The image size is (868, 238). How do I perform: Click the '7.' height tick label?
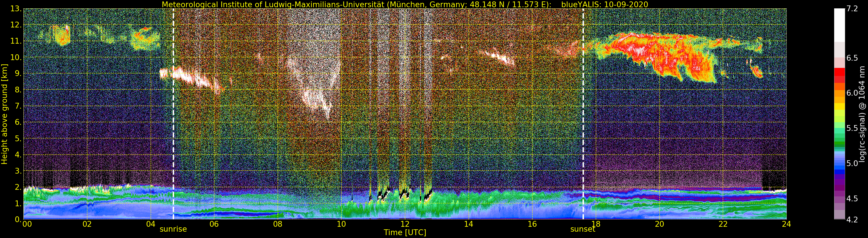[18, 106]
